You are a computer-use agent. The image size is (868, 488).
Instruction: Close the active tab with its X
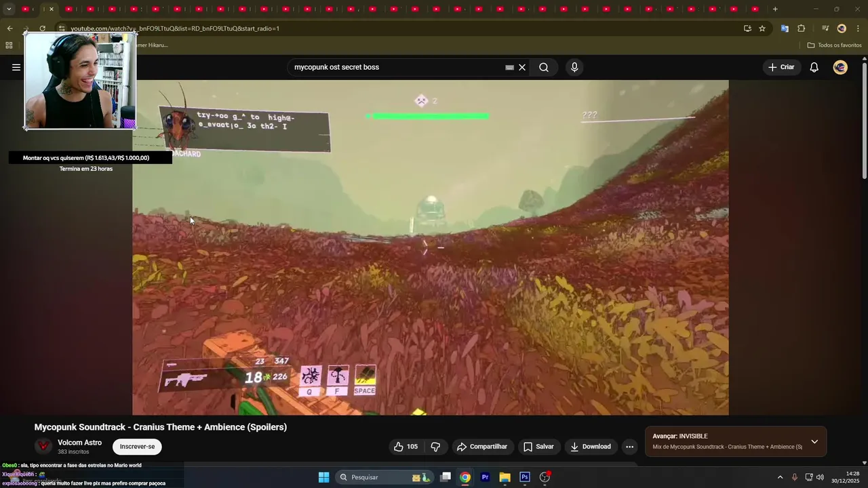51,9
